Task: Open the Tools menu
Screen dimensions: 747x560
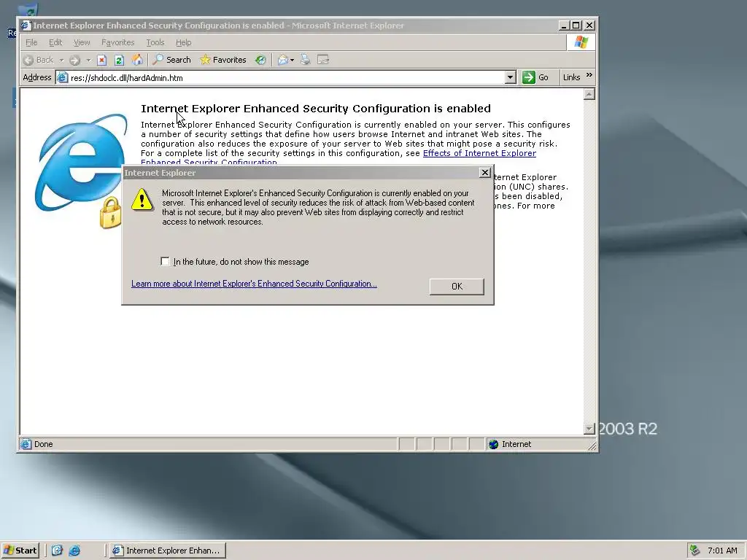Action: coord(155,42)
